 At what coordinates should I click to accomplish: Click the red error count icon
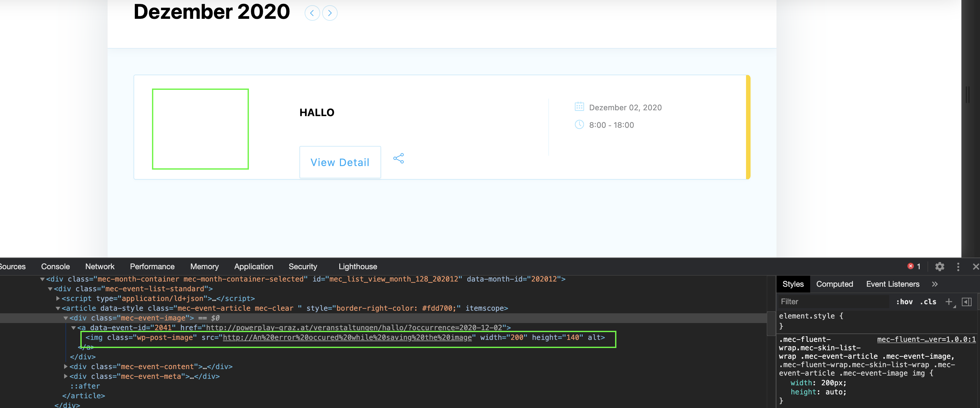coord(910,266)
